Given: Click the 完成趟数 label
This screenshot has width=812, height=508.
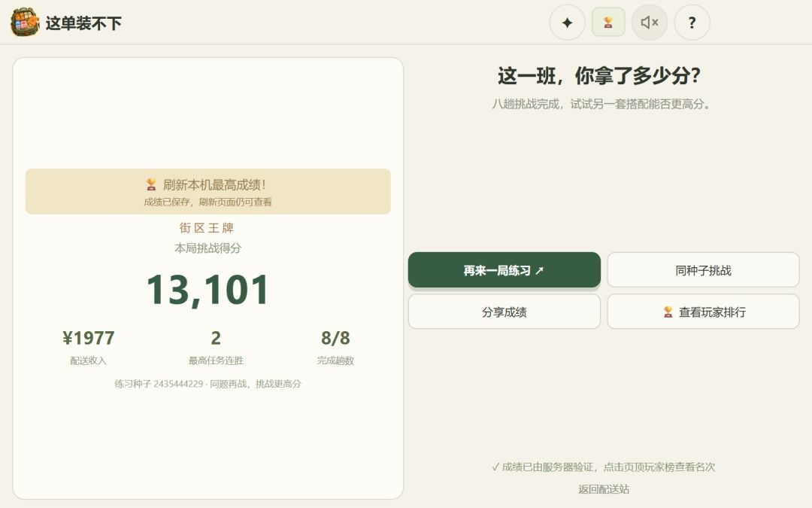Looking at the screenshot, I should (x=335, y=360).
